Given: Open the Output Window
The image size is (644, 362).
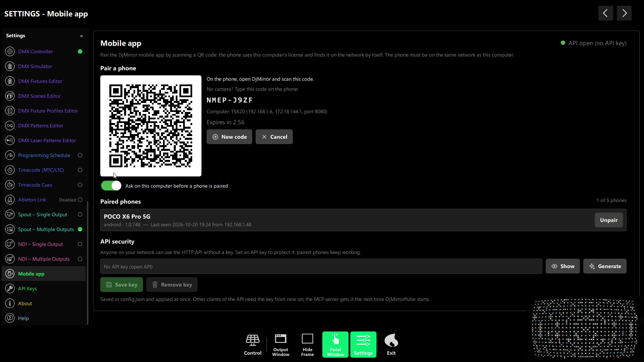Looking at the screenshot, I should click(281, 345).
